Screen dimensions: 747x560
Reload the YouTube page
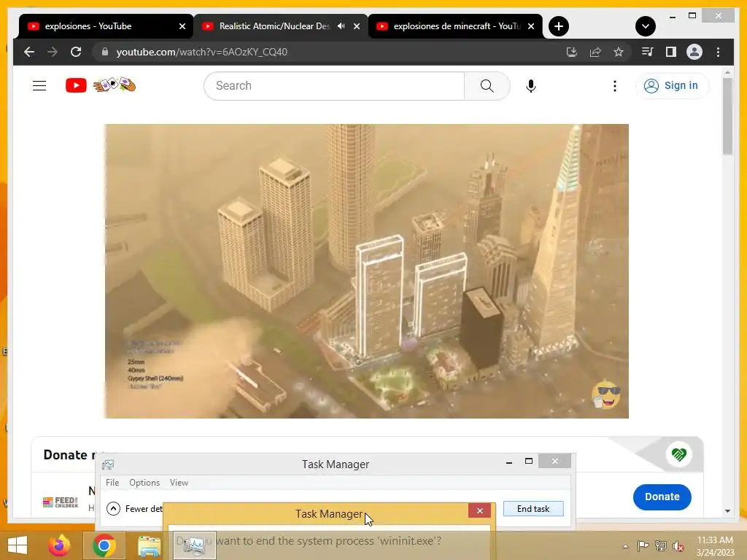(76, 52)
